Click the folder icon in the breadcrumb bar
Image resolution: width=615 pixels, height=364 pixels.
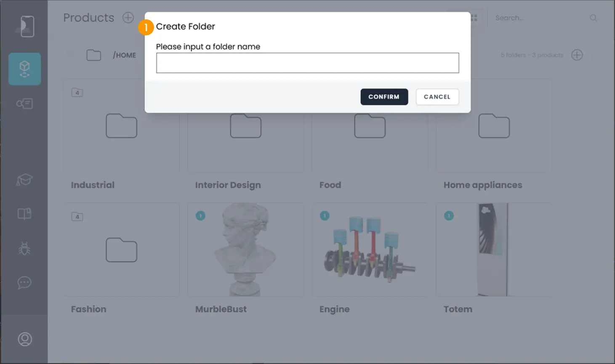[93, 55]
